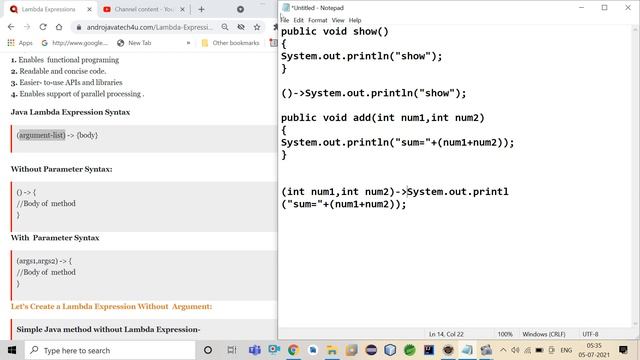Open Notepad Edit menu

(x=298, y=20)
